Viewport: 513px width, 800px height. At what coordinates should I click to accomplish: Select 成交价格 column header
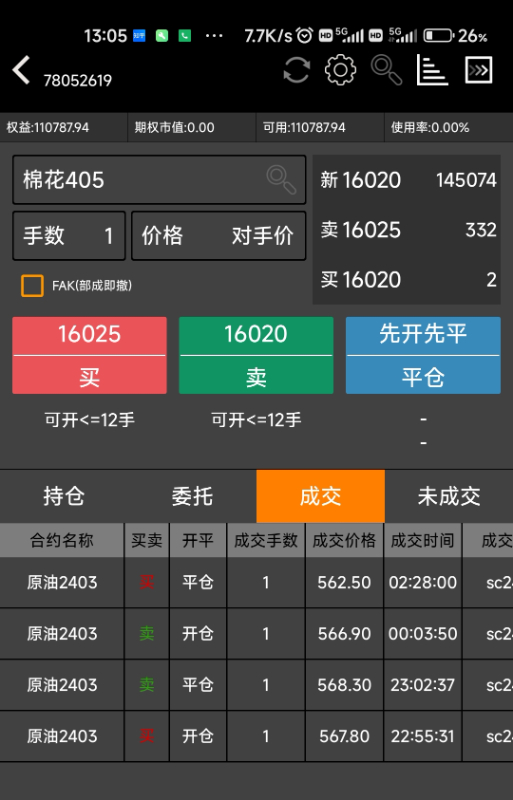pyautogui.click(x=344, y=540)
